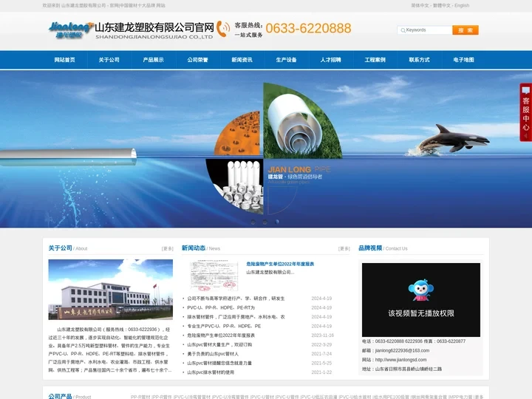Viewport: 532px width, 399px height.
Task: Open news 排水管材管件，广泛应用于房地产
Action: coord(236,317)
